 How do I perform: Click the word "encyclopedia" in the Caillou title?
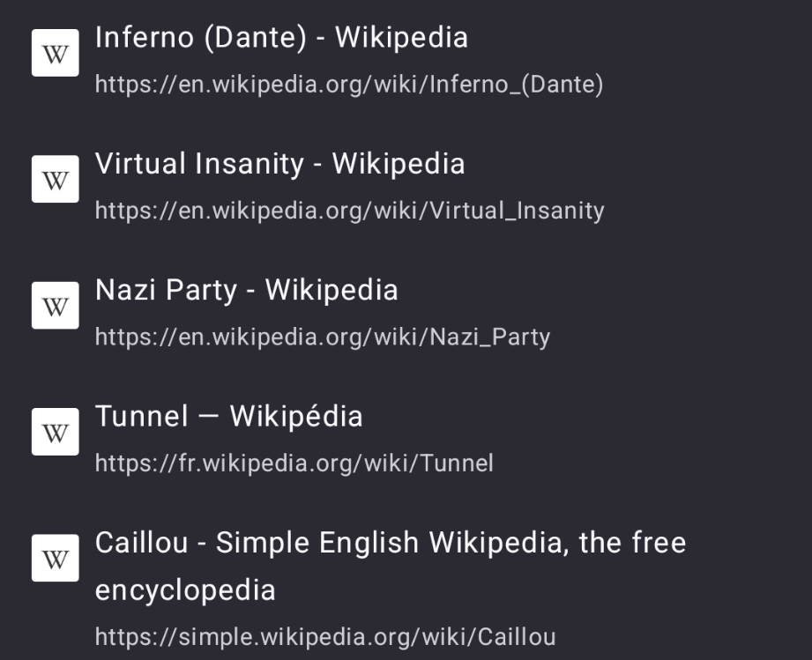pyautogui.click(x=185, y=590)
